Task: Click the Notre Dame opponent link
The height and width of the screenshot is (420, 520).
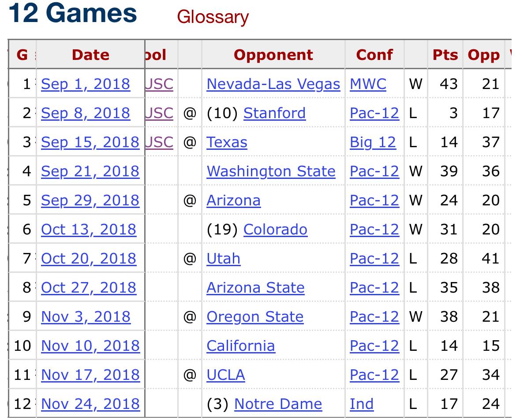Action: tap(278, 404)
